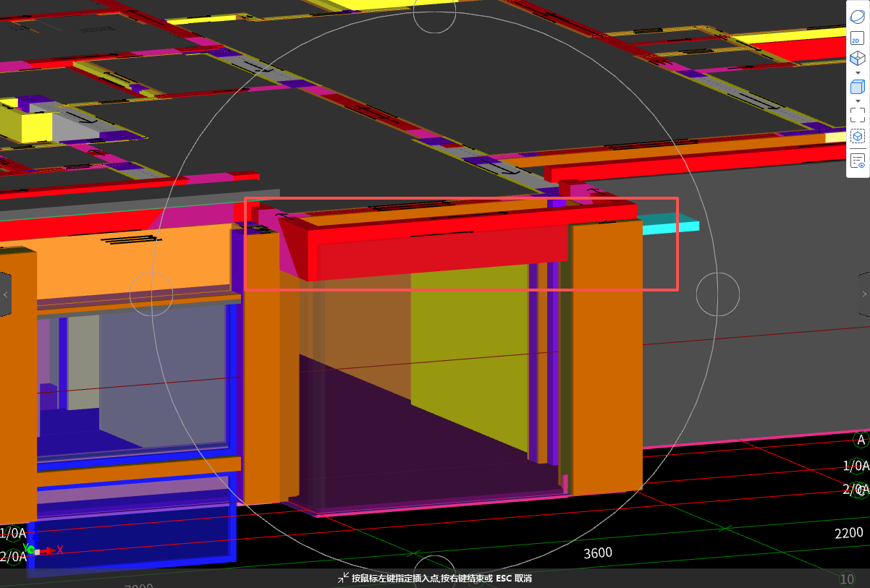
Task: Expand the collapsed right side panel
Action: [864, 294]
